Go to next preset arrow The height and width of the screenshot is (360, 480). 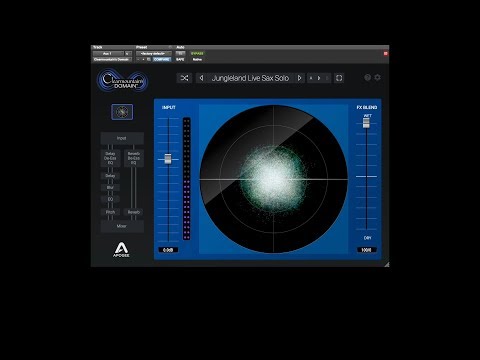[x=299, y=78]
